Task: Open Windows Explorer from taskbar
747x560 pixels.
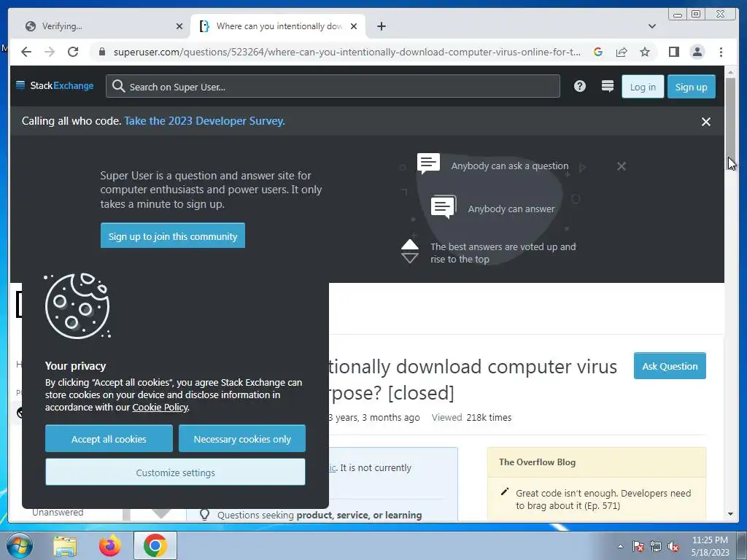Action: coord(65,545)
